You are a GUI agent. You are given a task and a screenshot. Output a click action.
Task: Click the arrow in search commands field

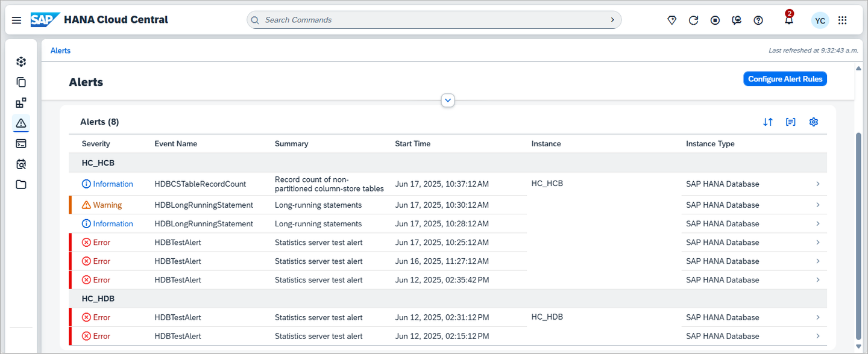point(612,20)
